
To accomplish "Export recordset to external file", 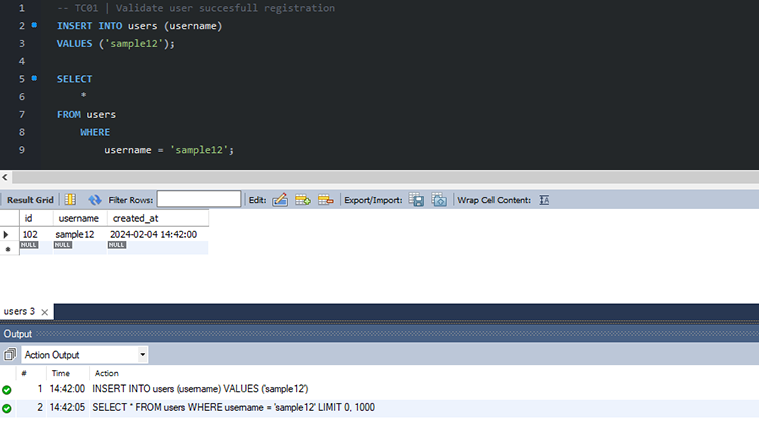I will coord(416,200).
